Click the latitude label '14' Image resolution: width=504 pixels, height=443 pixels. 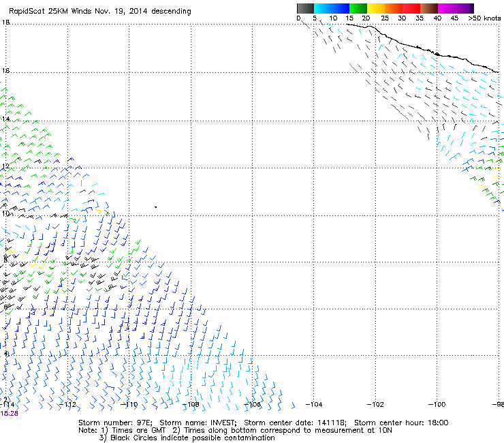[x=5, y=119]
